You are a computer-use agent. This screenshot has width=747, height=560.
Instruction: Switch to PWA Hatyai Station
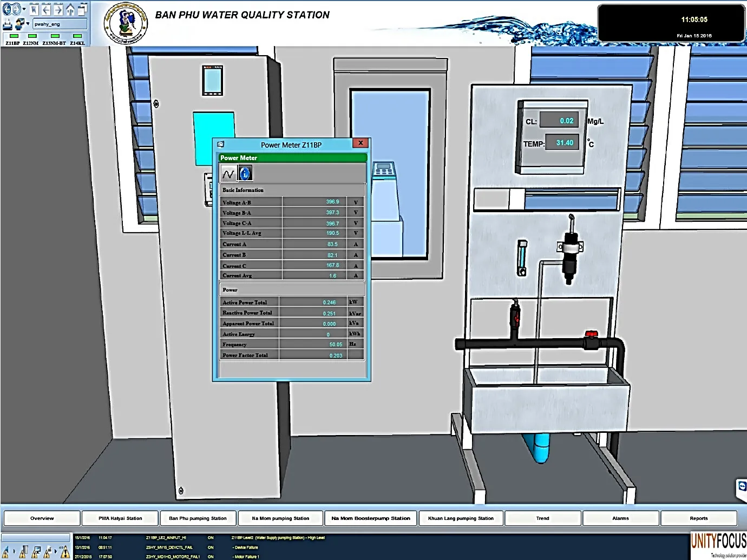tap(120, 518)
